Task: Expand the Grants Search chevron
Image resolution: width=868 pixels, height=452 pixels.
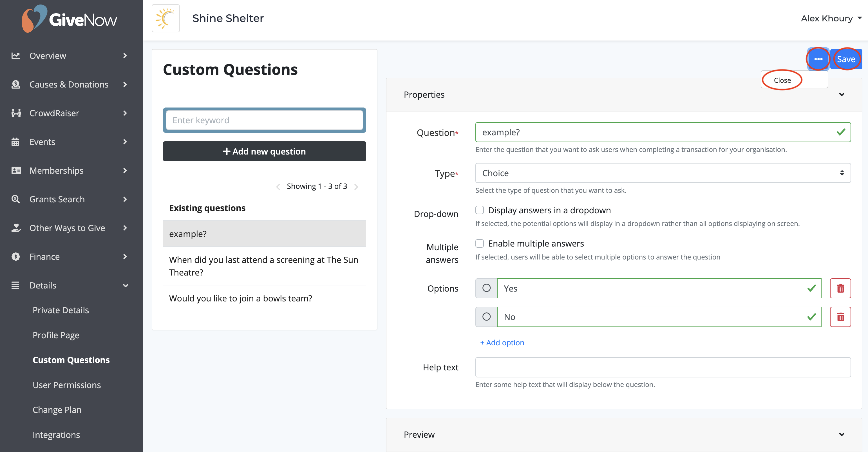Action: (125, 199)
